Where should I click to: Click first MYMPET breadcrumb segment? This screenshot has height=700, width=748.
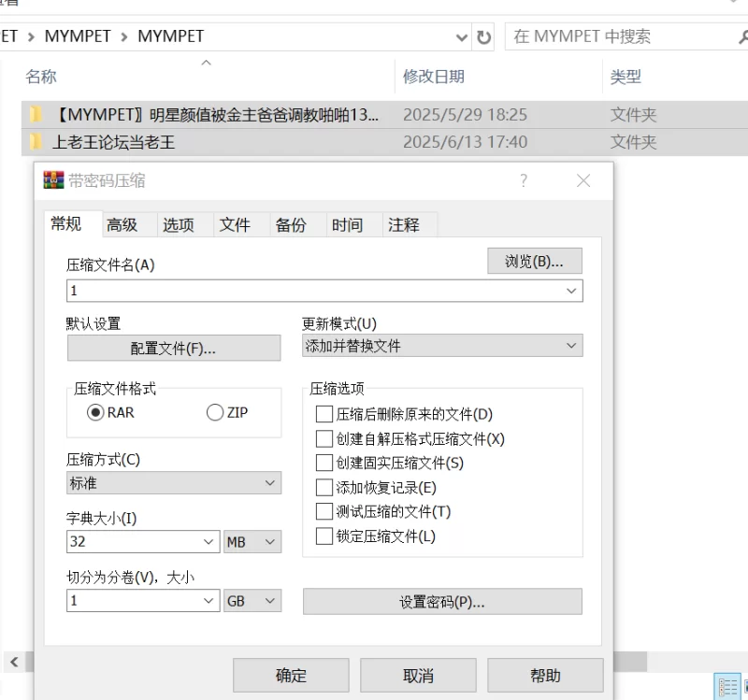78,36
